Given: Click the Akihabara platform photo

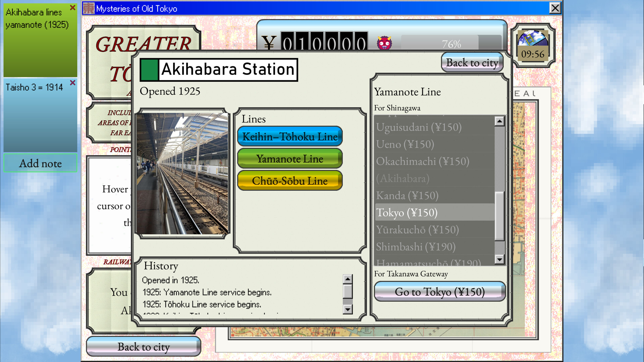Looking at the screenshot, I should coord(182,173).
